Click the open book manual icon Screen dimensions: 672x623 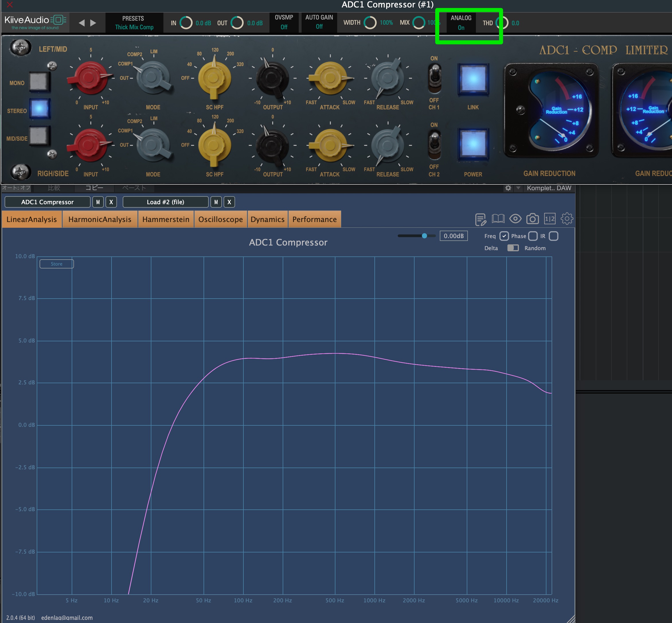click(x=498, y=219)
